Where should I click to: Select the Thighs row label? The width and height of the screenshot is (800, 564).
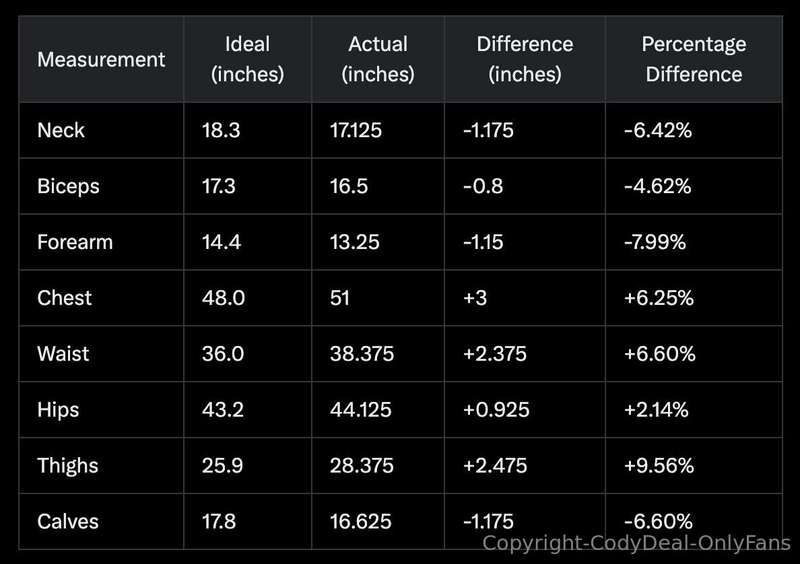point(68,466)
